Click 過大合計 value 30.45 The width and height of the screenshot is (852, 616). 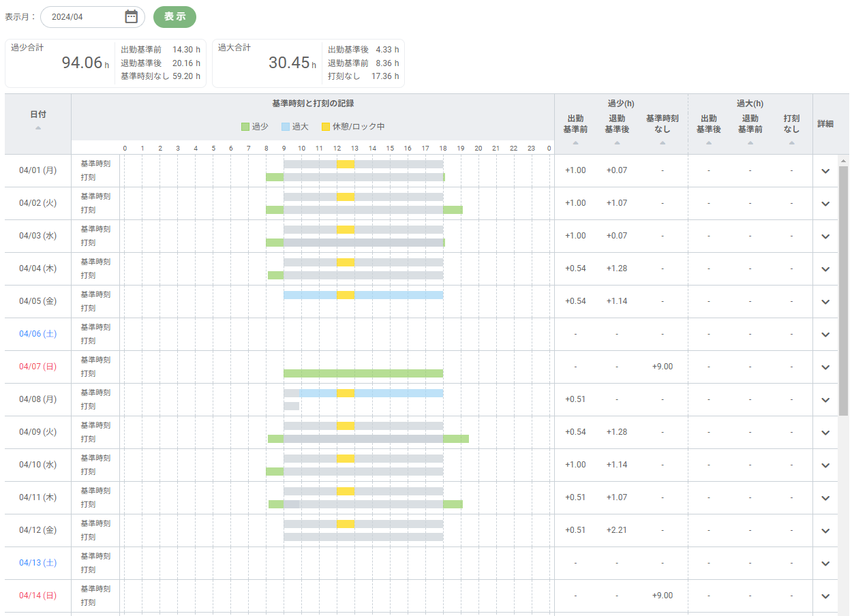[x=289, y=63]
